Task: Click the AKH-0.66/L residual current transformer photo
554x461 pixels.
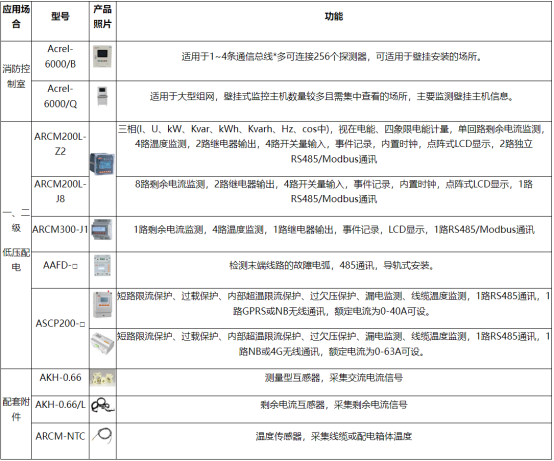Action: pyautogui.click(x=102, y=405)
